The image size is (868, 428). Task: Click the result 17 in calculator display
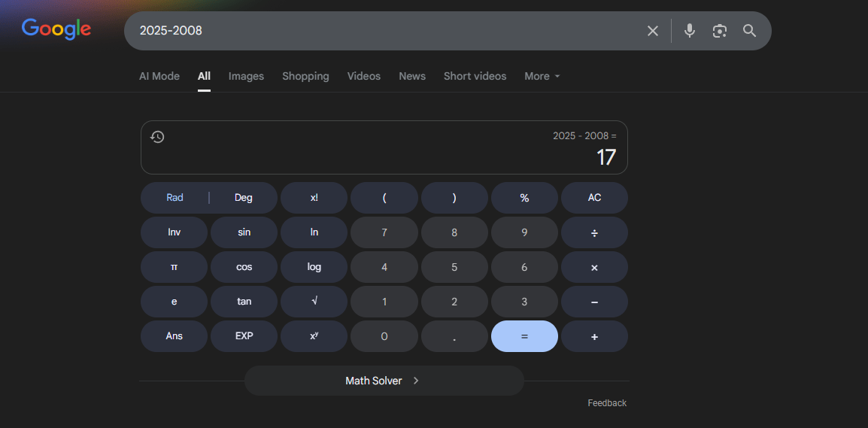coord(606,157)
